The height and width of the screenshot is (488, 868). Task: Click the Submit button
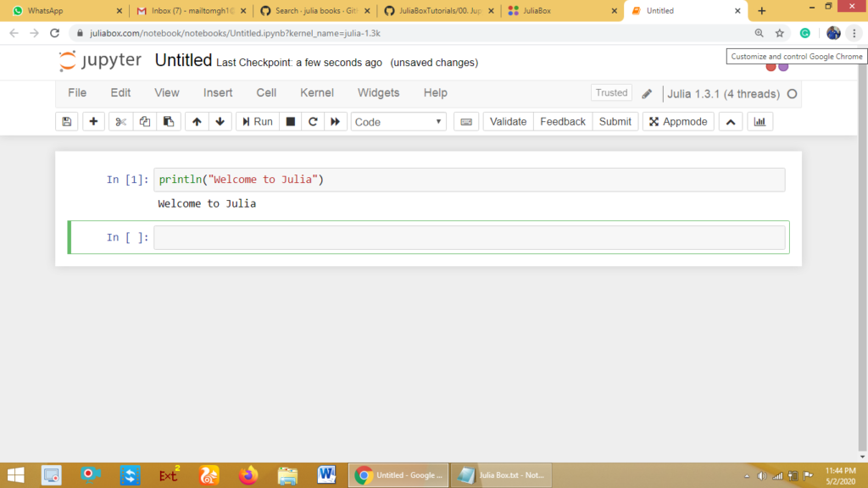click(x=615, y=122)
